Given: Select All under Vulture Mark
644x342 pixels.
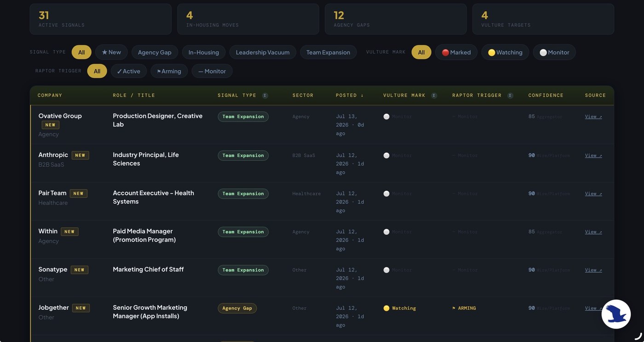Looking at the screenshot, I should [421, 52].
